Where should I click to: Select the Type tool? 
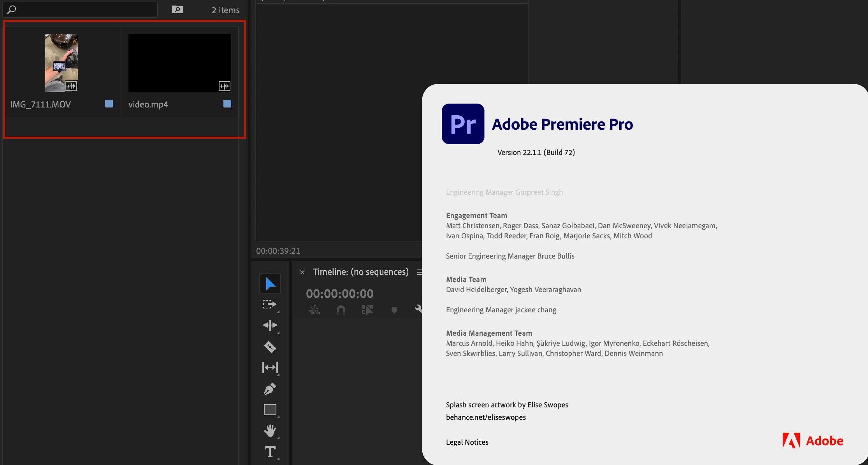pos(270,452)
